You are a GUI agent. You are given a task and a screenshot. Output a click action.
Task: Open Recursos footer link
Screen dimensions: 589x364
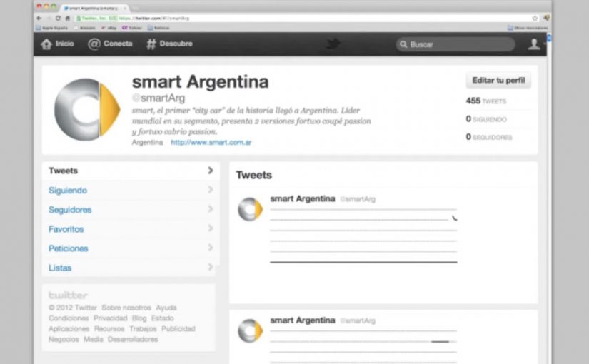click(109, 329)
